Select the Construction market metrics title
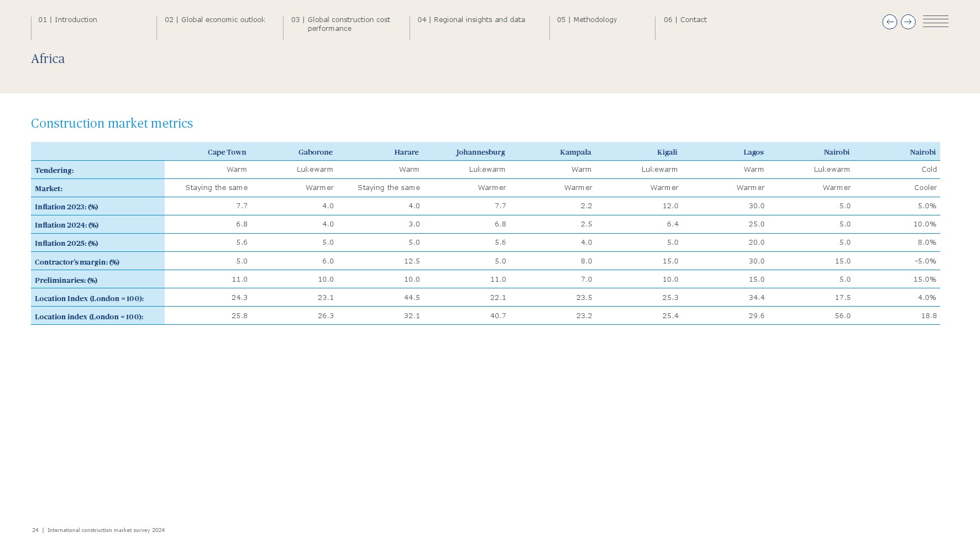The width and height of the screenshot is (980, 548). click(x=112, y=123)
